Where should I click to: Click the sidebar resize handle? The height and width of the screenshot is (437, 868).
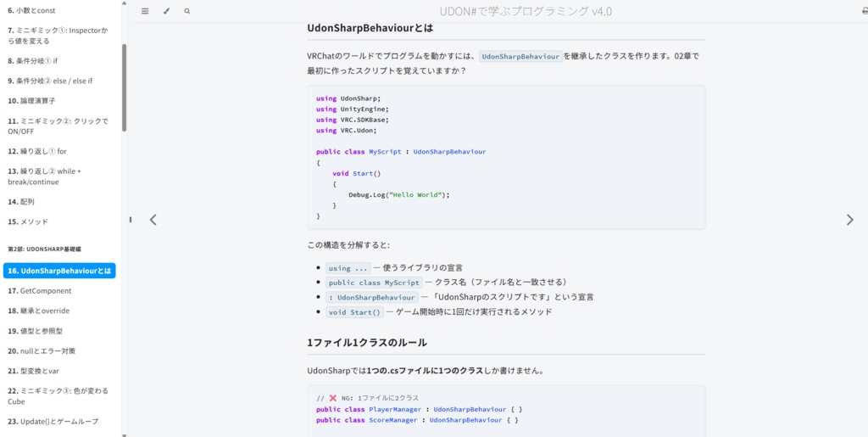pos(130,219)
